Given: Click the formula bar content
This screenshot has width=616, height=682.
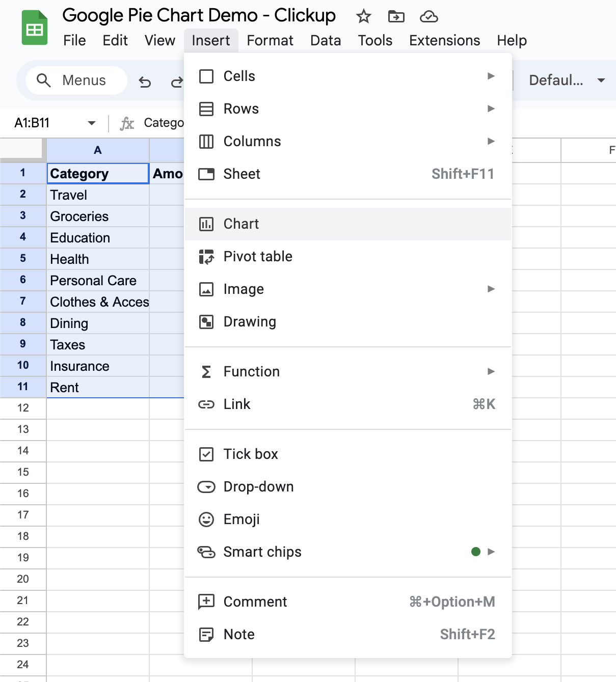Looking at the screenshot, I should click(164, 123).
